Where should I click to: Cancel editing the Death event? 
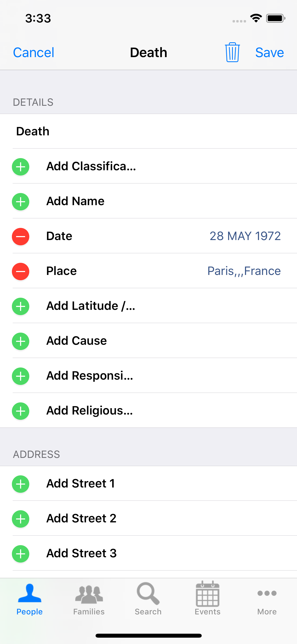coord(34,52)
